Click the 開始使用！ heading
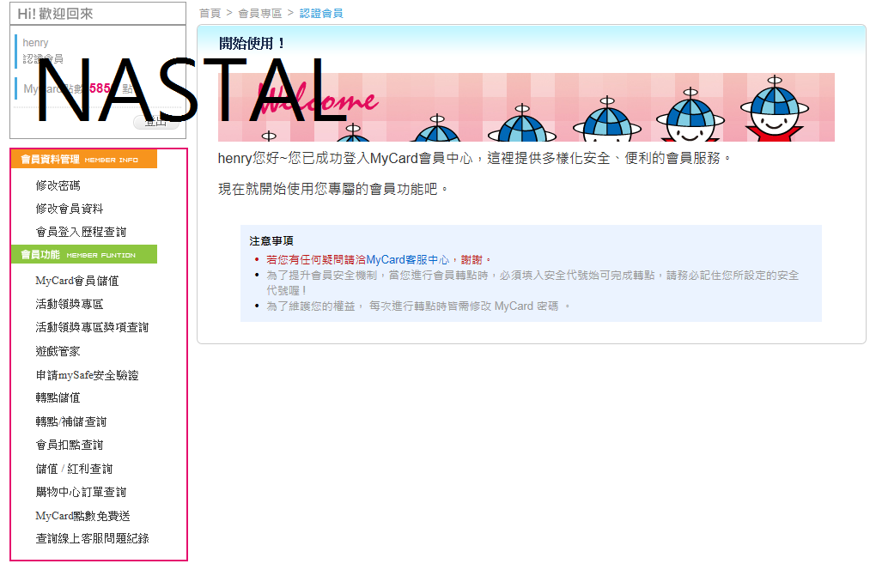Viewport: 876px width, 588px height. 252,44
